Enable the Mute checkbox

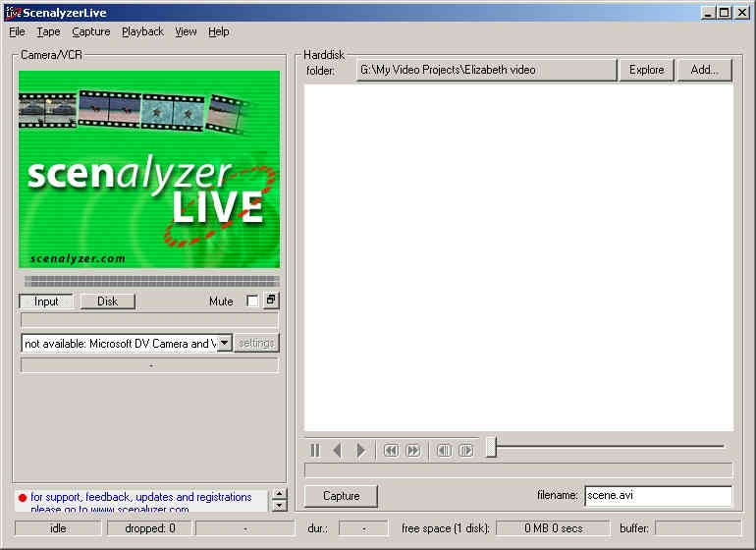(252, 302)
